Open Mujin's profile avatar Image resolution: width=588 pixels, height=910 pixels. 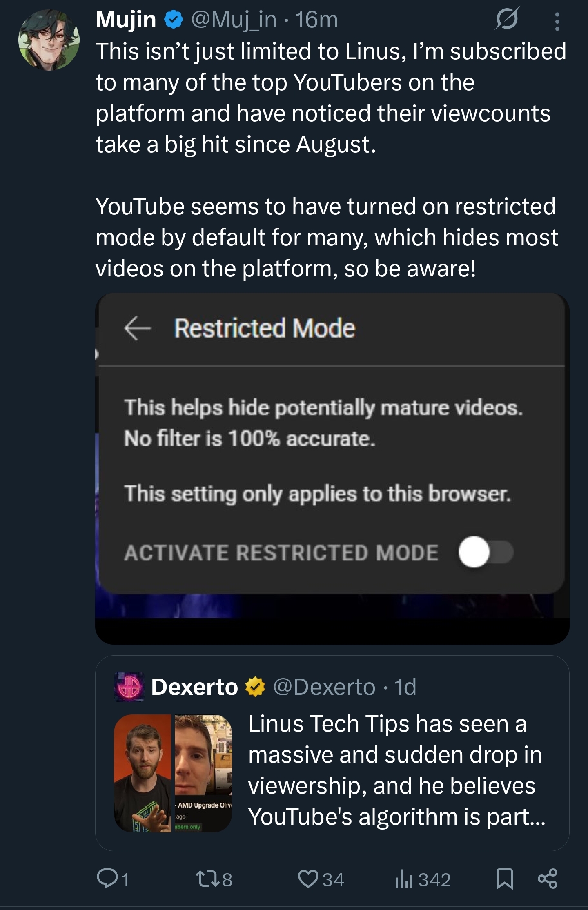pos(49,40)
